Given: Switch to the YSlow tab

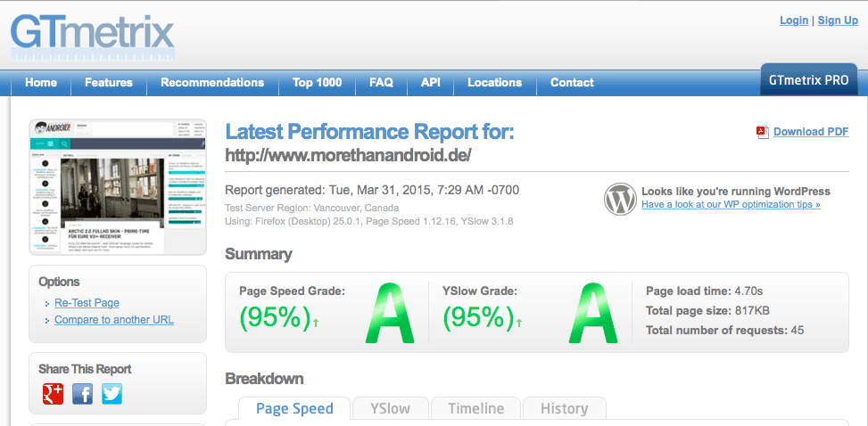Looking at the screenshot, I should [x=390, y=409].
